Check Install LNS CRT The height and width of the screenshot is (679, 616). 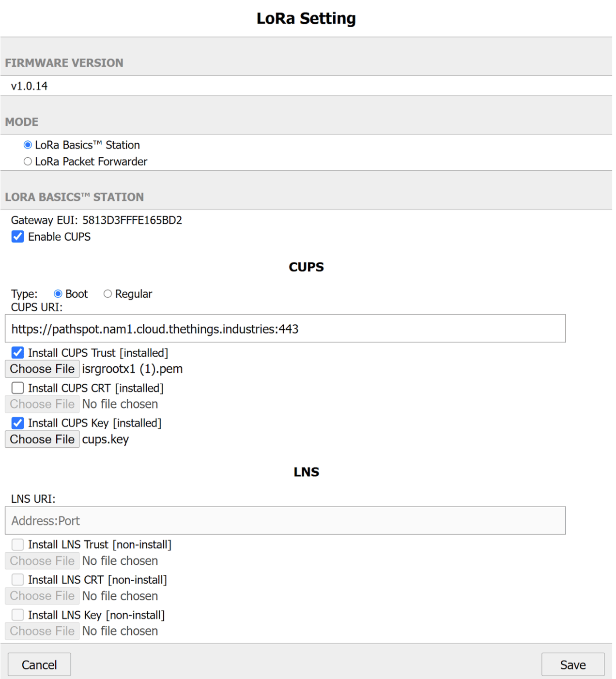[x=17, y=579]
